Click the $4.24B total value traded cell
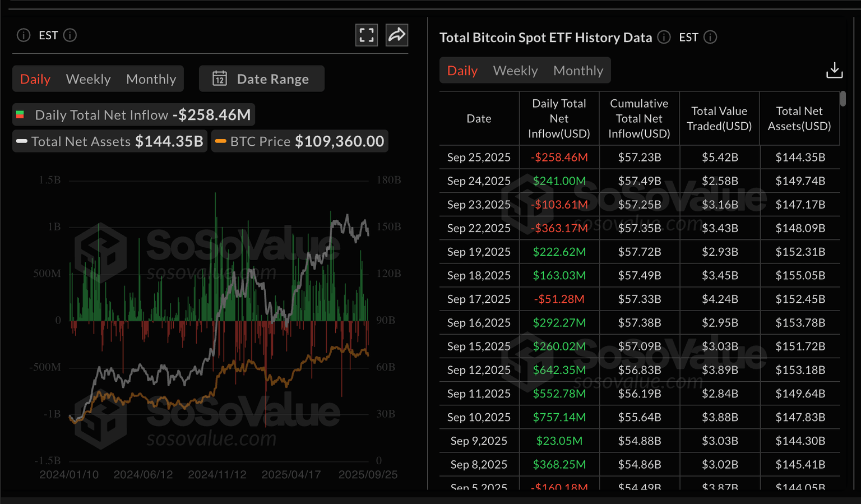The image size is (861, 504). click(x=720, y=299)
